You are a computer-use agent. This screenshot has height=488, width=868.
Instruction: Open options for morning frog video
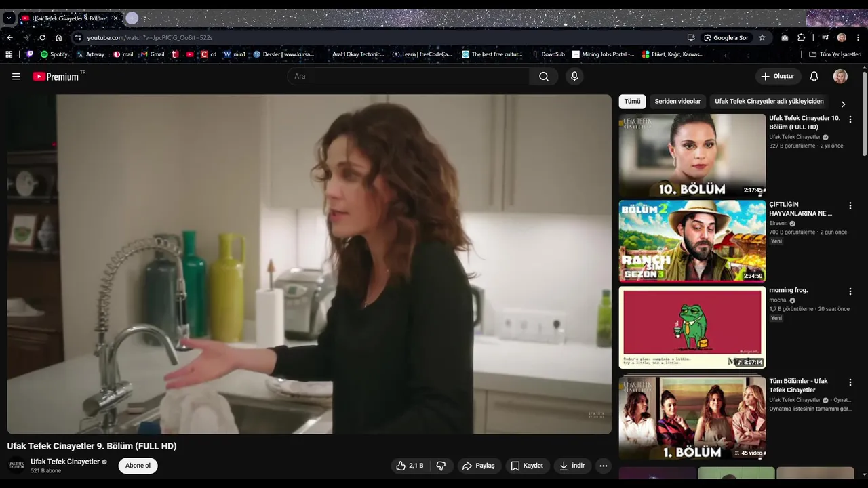click(850, 291)
